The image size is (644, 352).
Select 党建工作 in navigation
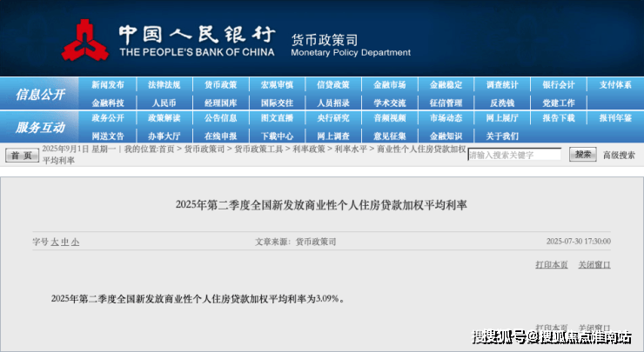(x=559, y=103)
